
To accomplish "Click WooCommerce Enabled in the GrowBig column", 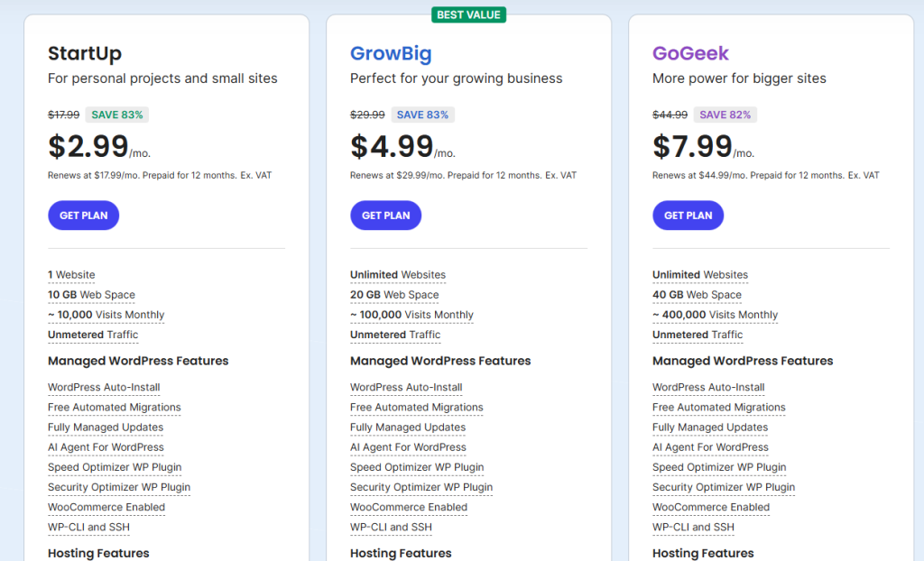I will coord(409,507).
